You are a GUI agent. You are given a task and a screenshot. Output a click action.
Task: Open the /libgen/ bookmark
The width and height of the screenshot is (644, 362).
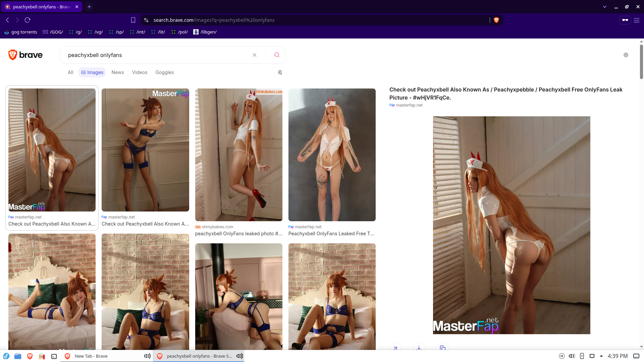(205, 32)
